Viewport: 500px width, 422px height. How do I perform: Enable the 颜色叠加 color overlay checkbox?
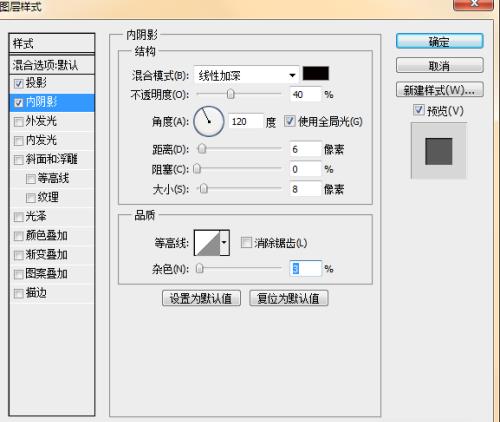pyautogui.click(x=19, y=236)
